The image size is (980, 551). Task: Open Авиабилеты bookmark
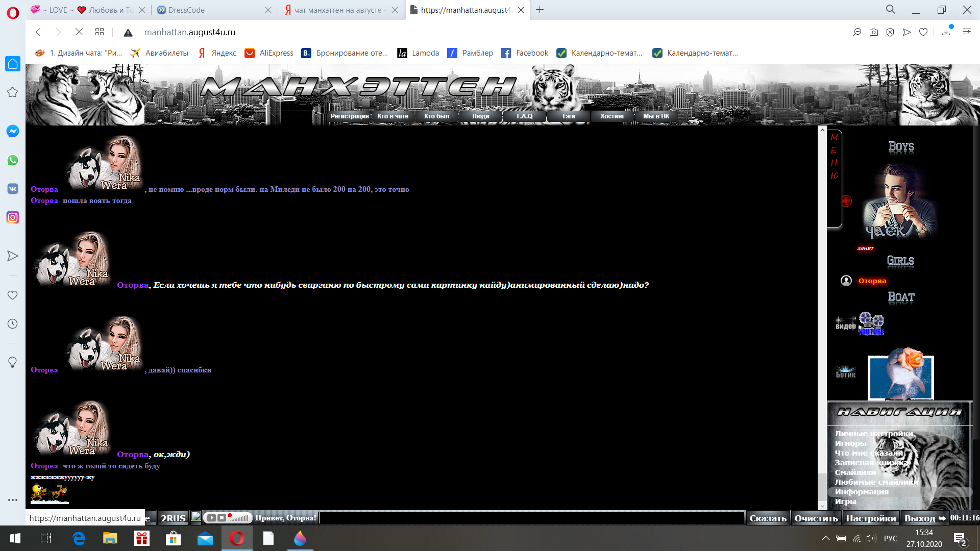pos(159,53)
